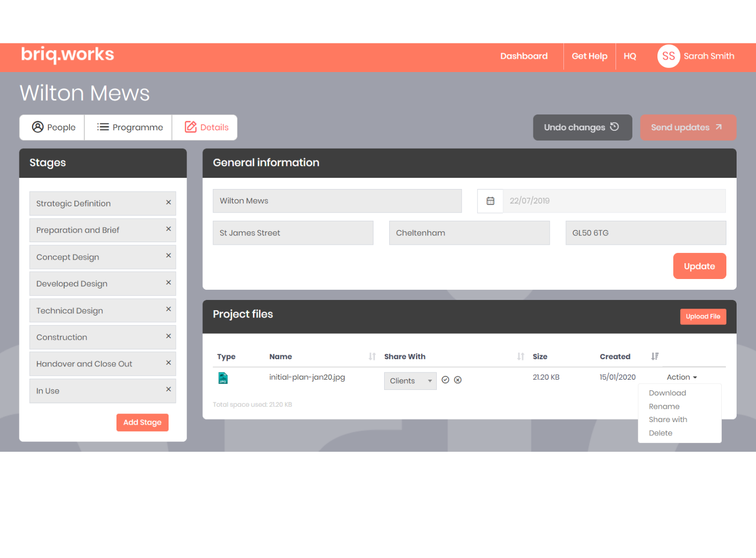Confirm sharing with the checkmark circle icon

pyautogui.click(x=445, y=380)
